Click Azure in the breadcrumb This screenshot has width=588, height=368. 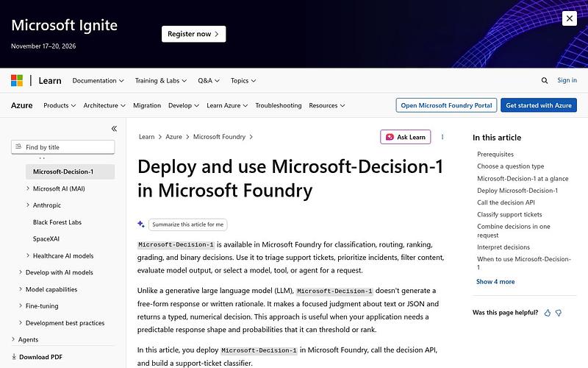173,137
